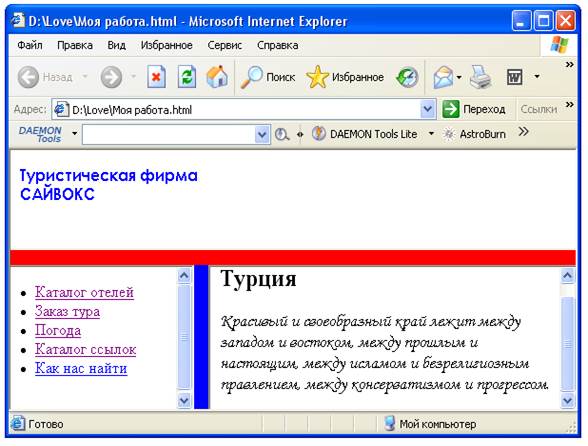The width and height of the screenshot is (588, 446).
Task: Open address bar dropdown list
Action: 428,109
